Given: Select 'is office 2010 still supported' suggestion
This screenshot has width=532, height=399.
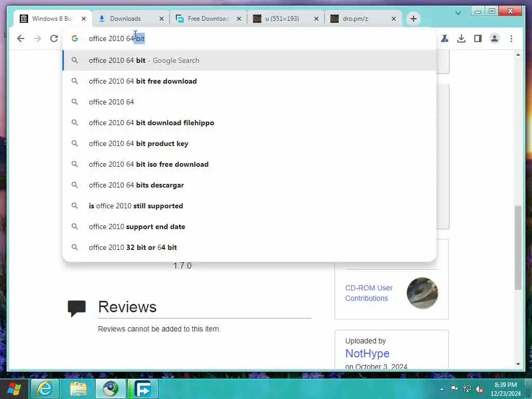Looking at the screenshot, I should 249,206.
